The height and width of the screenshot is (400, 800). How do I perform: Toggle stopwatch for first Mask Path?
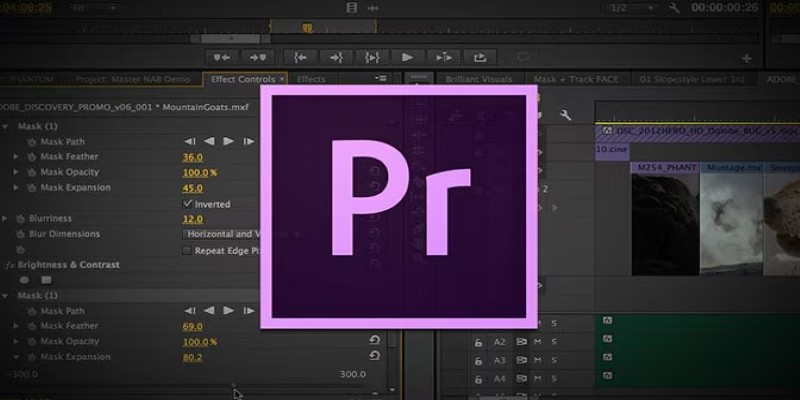click(x=32, y=142)
